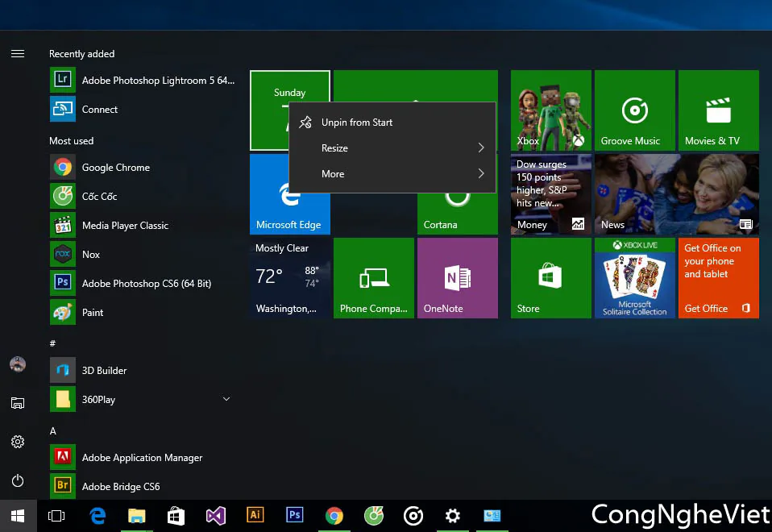Open Settings gear in Start sidebar

tap(18, 442)
